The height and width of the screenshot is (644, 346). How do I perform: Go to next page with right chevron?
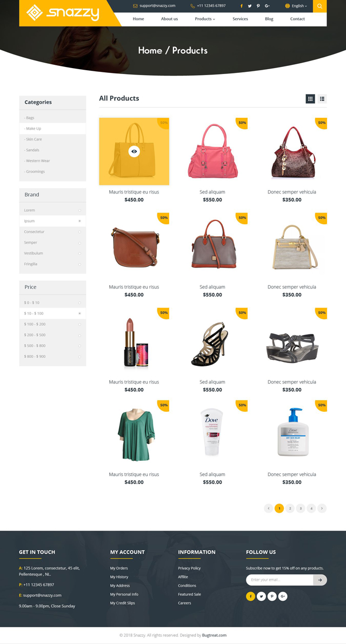(322, 508)
